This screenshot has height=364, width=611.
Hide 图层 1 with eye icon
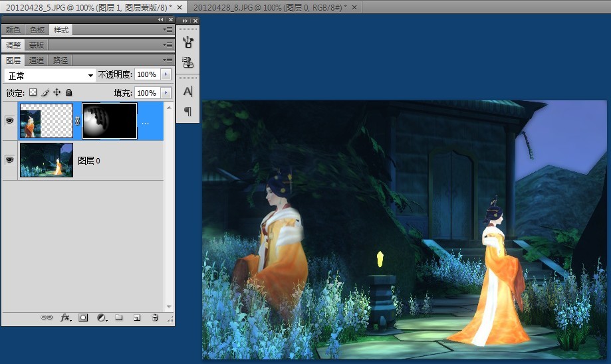click(10, 121)
